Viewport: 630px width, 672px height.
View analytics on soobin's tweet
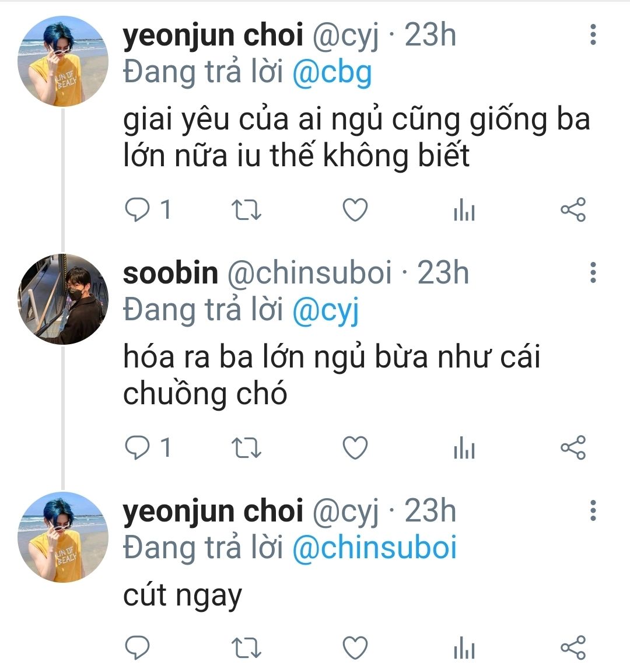tap(464, 449)
